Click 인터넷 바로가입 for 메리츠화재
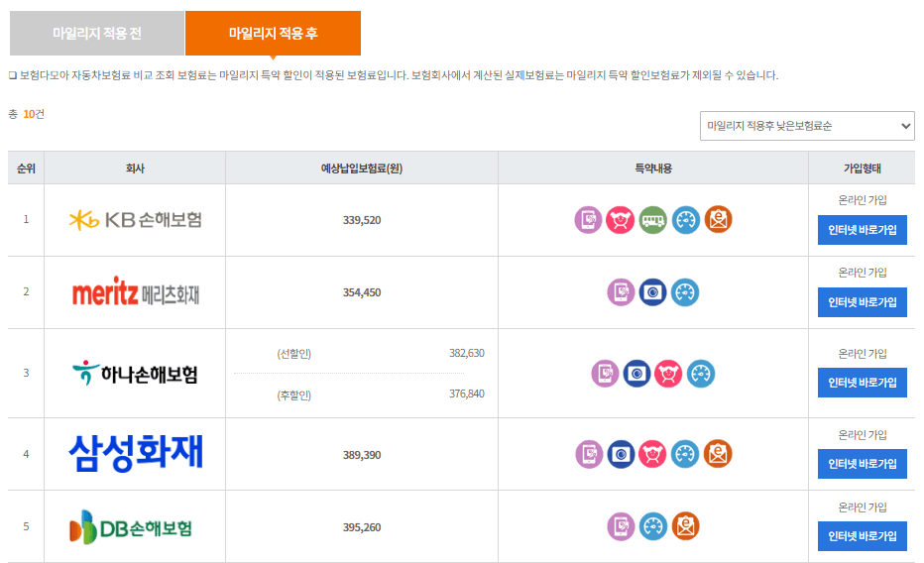This screenshot has width=924, height=563. click(863, 302)
